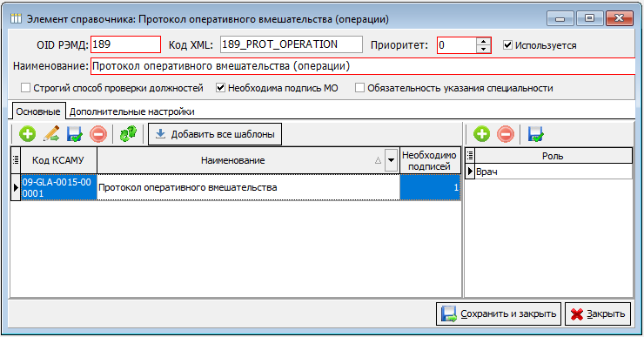Enable Строгий способ проверки должностей
The height and width of the screenshot is (337, 644).
click(25, 88)
